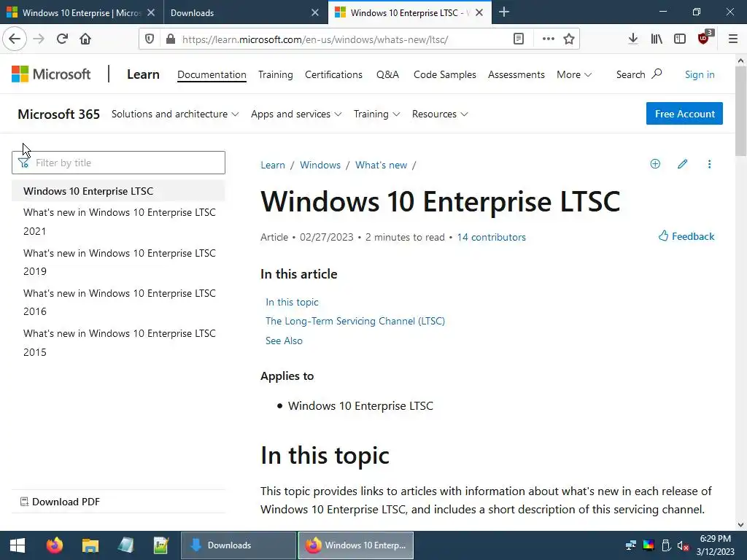
Task: Open the network tray icon
Action: [631, 545]
